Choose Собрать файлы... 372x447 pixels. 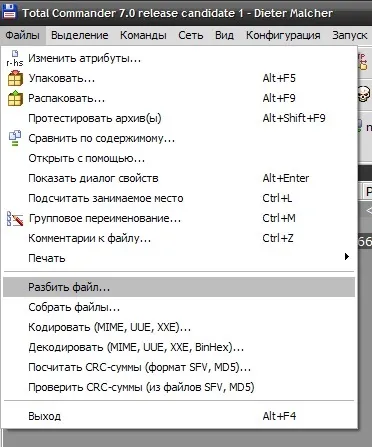coord(179,307)
